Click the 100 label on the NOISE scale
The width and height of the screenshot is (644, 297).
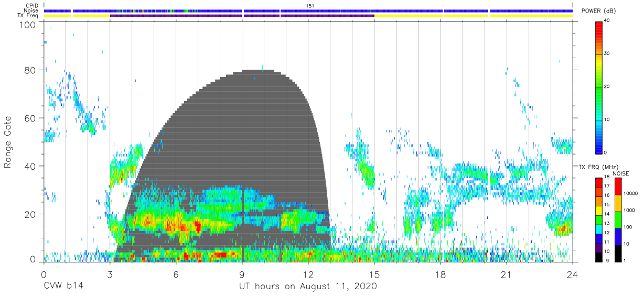[x=628, y=227]
